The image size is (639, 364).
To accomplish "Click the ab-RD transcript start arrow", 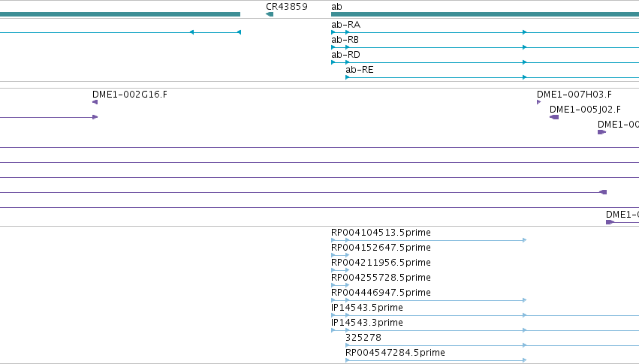I will [x=333, y=62].
